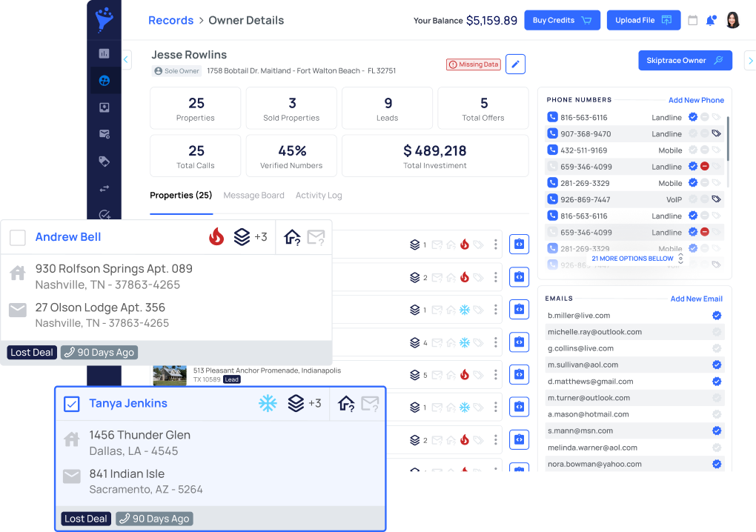The image size is (756, 532).
Task: Open the calendar icon in header
Action: click(x=693, y=20)
